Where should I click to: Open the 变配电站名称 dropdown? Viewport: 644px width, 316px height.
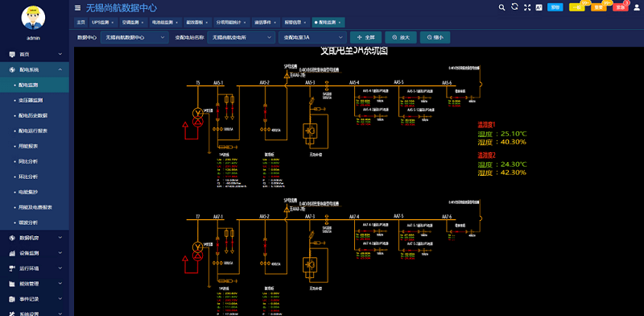(241, 37)
